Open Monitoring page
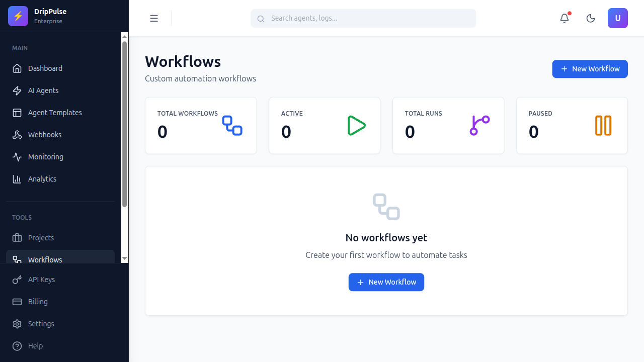The width and height of the screenshot is (644, 362). [60, 157]
